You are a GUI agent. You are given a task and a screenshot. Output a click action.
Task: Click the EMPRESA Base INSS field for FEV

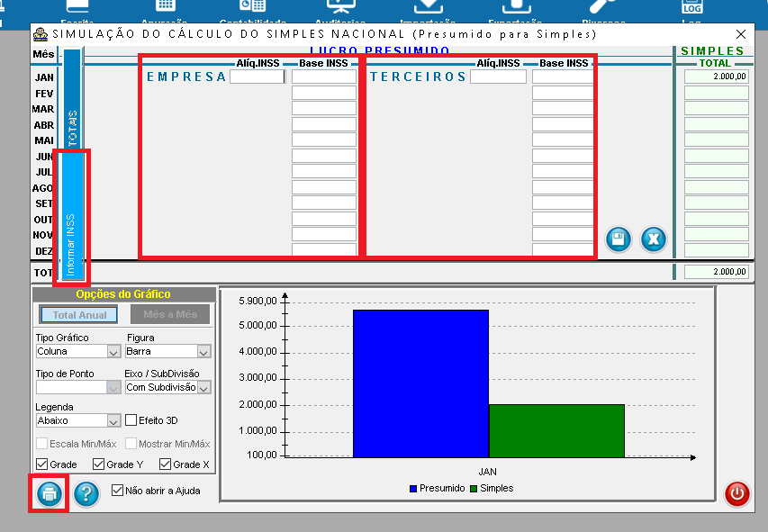click(324, 93)
